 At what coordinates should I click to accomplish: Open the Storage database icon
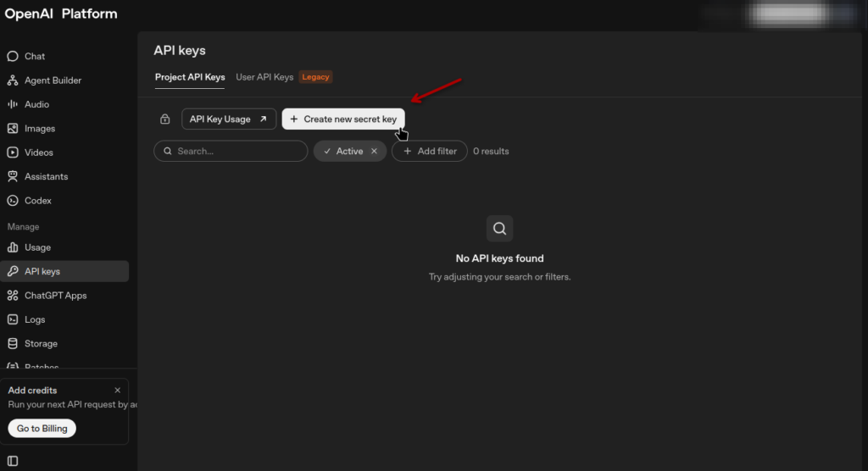pyautogui.click(x=12, y=344)
